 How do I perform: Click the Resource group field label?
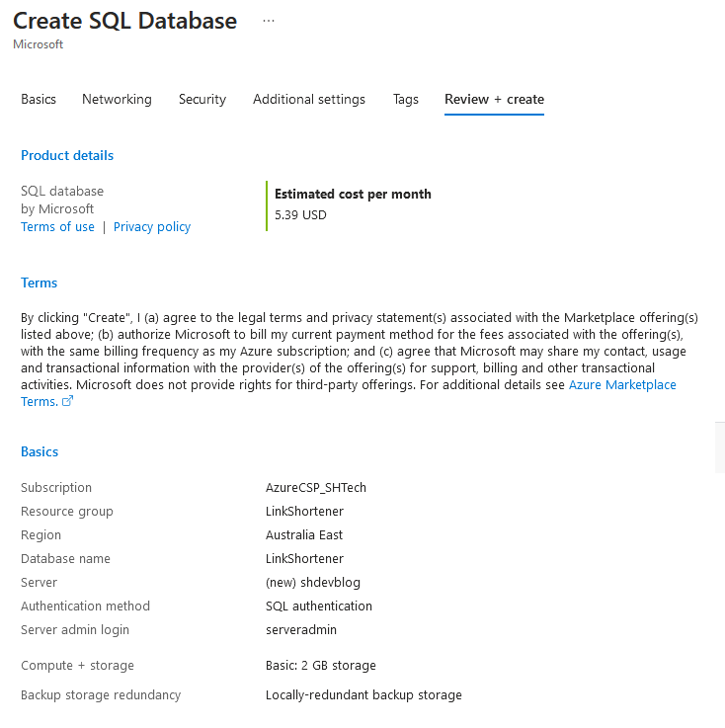click(67, 511)
